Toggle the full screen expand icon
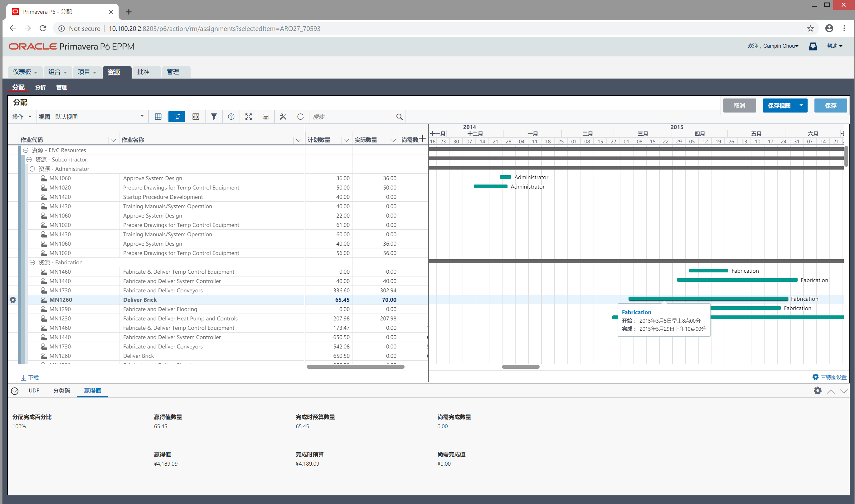 [x=248, y=117]
